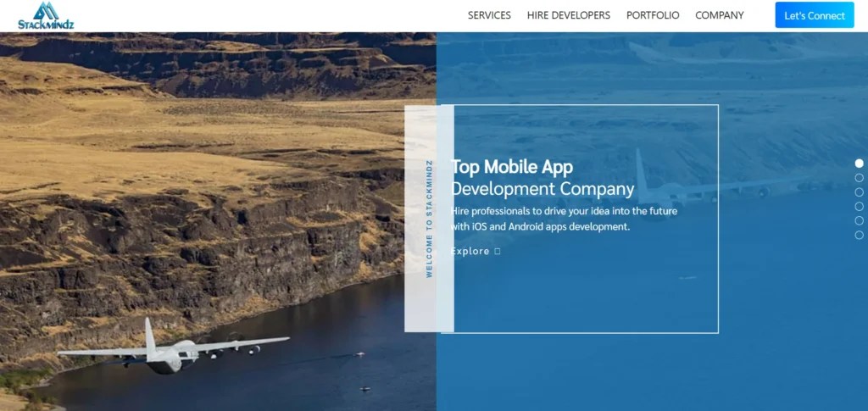Open the SERVICES menu
Screen dimensions: 868x411
pos(489,15)
